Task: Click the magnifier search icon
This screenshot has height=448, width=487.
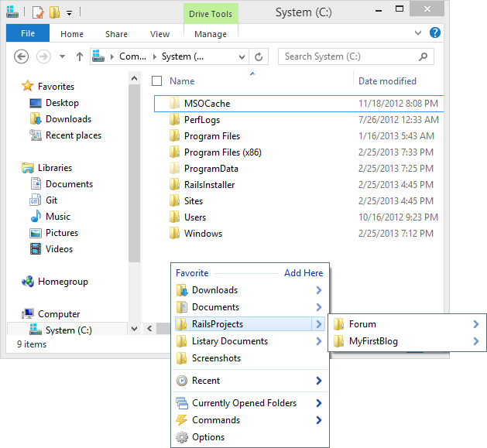Action: [423, 56]
